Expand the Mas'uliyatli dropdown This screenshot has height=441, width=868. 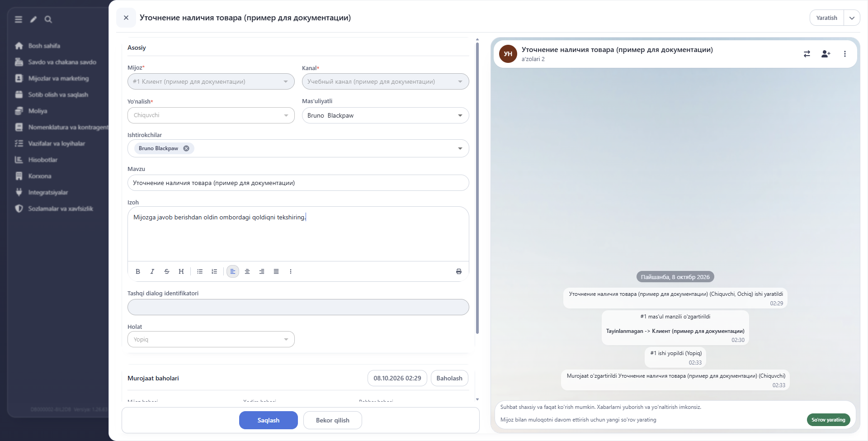click(386, 115)
